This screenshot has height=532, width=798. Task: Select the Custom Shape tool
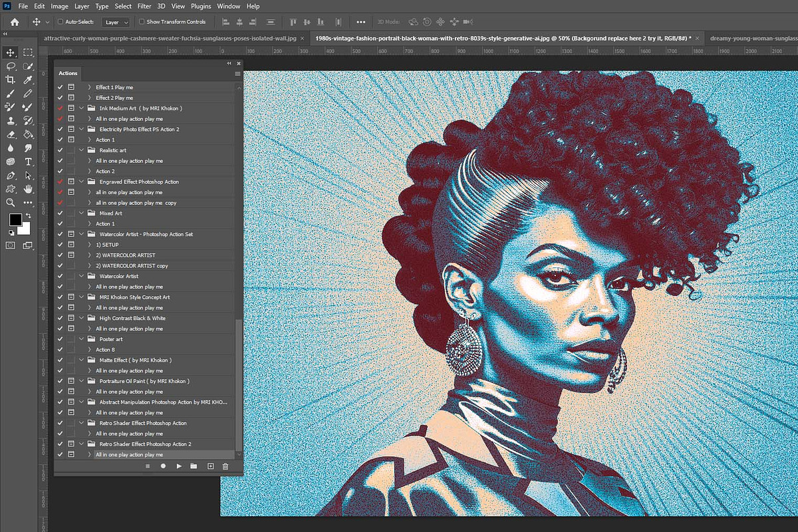click(11, 189)
